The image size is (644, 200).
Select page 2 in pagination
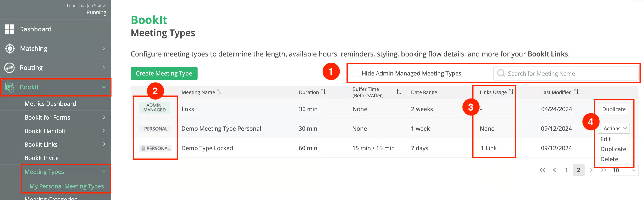tap(579, 170)
